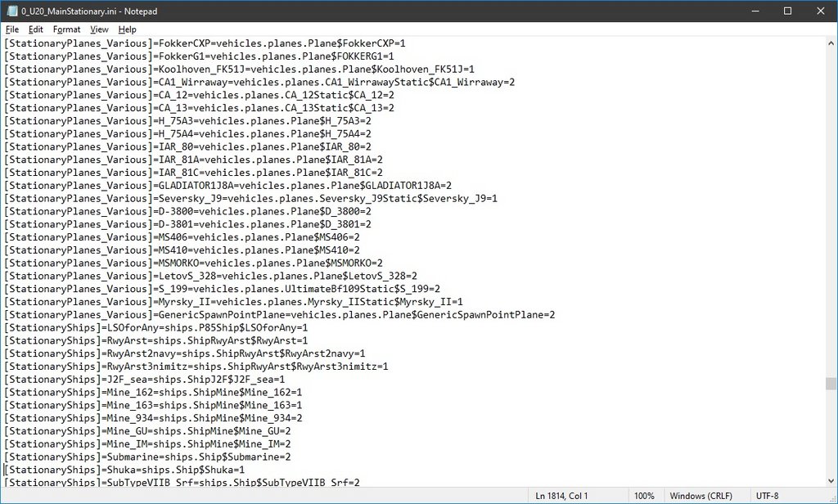Click the CA1_Wirraway line
This screenshot has width=838, height=504.
259,82
